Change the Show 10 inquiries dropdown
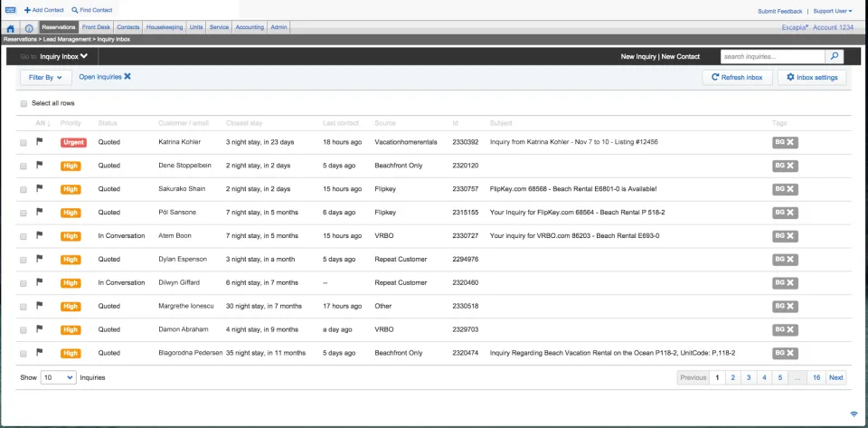This screenshot has width=868, height=428. coord(58,377)
